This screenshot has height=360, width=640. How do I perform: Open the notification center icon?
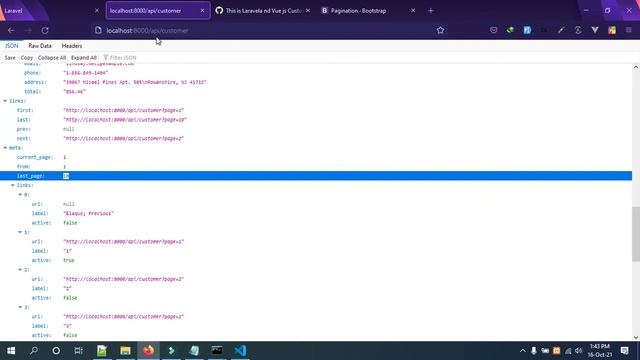[x=624, y=351]
